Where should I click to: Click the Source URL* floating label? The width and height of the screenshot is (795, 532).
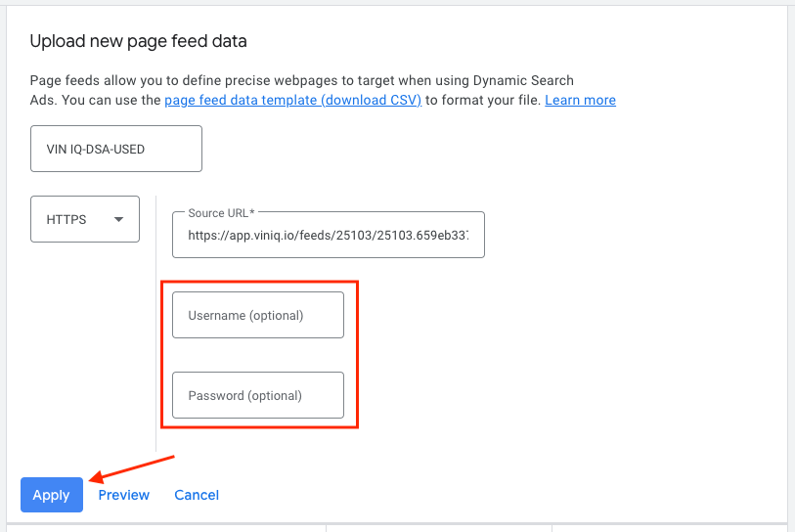pos(220,212)
